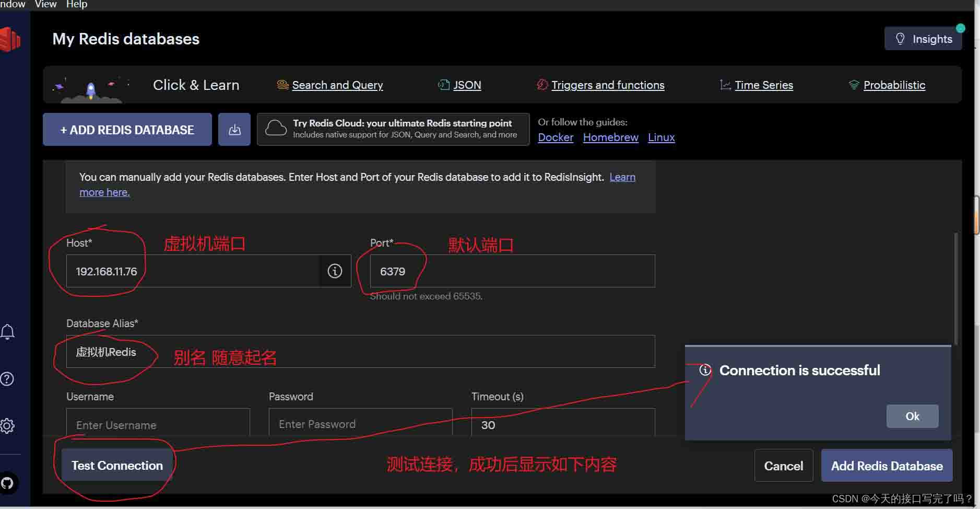Click the Add Redis Database button
This screenshot has height=509, width=980.
[x=887, y=466]
